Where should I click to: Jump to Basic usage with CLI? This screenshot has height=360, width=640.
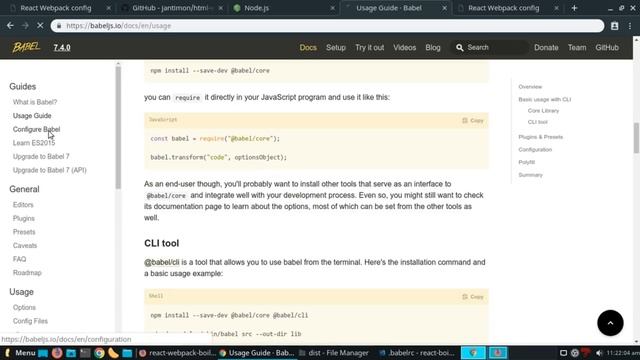pyautogui.click(x=544, y=100)
